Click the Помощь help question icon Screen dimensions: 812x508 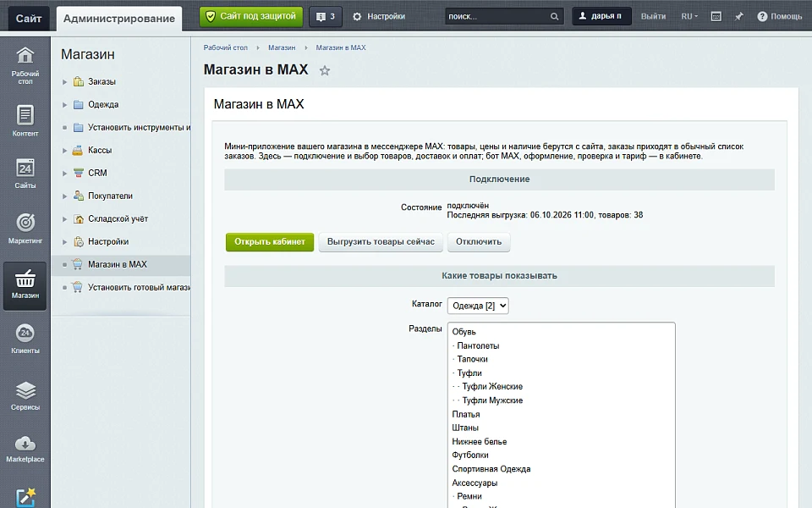click(x=762, y=17)
